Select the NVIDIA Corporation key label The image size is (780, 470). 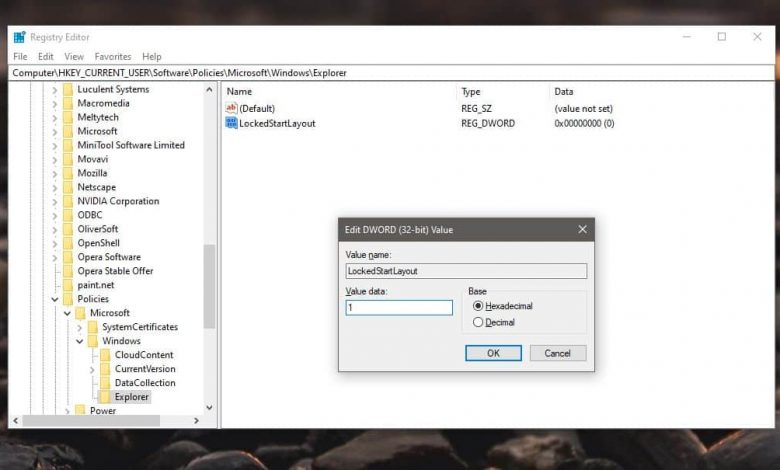[118, 201]
